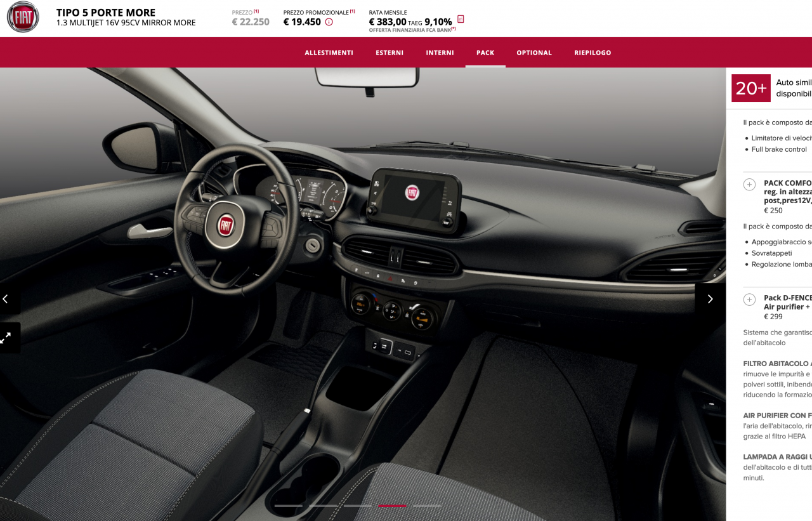Select the PACK tab
The image size is (812, 521).
485,53
